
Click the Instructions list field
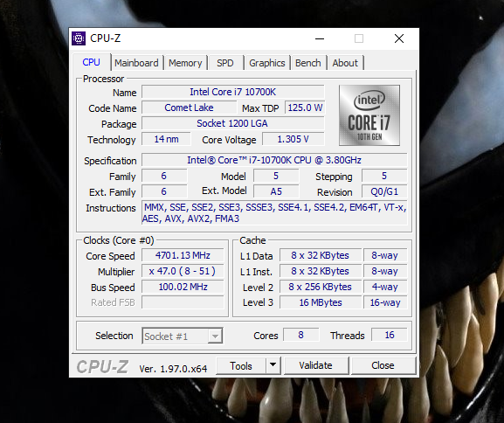tap(274, 213)
